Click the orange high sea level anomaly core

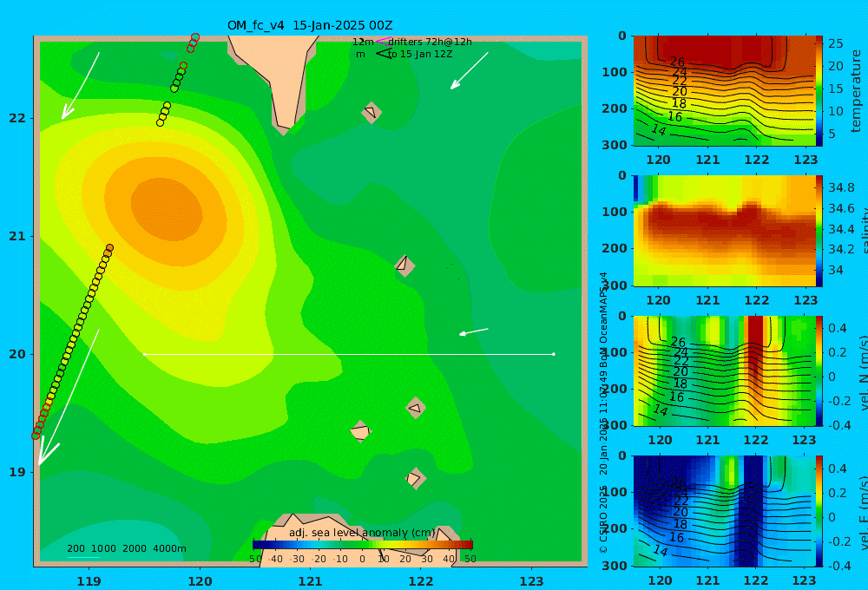(x=168, y=209)
